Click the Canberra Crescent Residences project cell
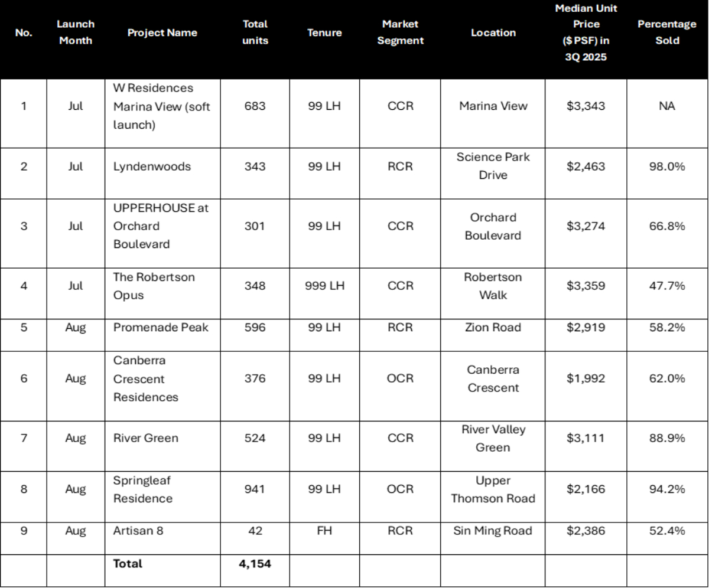709x588 pixels. (145, 379)
